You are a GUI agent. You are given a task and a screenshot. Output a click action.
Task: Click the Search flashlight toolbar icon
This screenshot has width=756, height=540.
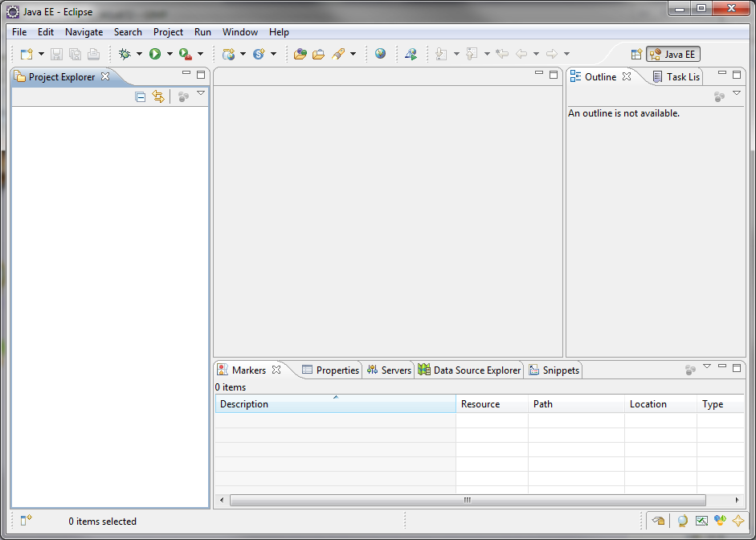click(x=338, y=54)
